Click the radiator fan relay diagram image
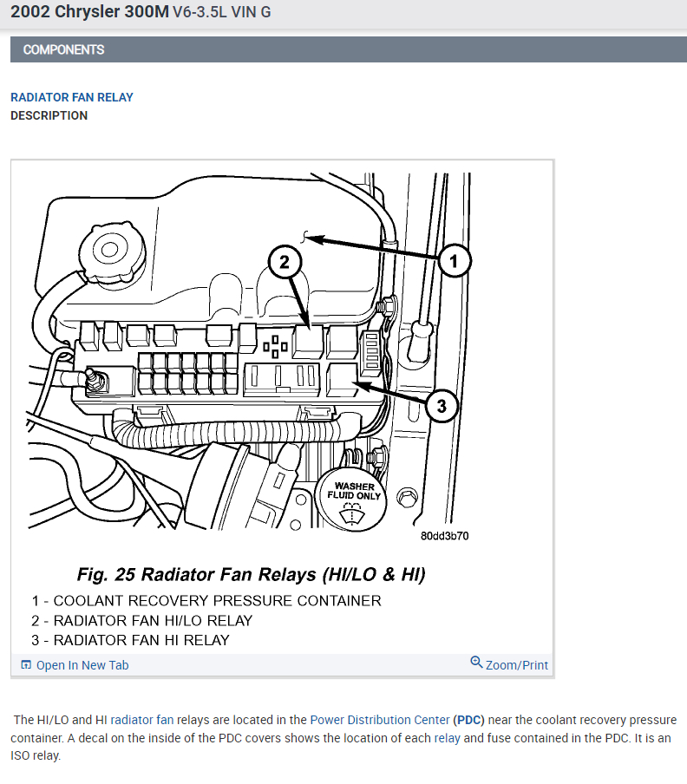Viewport: 687px width, 784px height. (248, 351)
